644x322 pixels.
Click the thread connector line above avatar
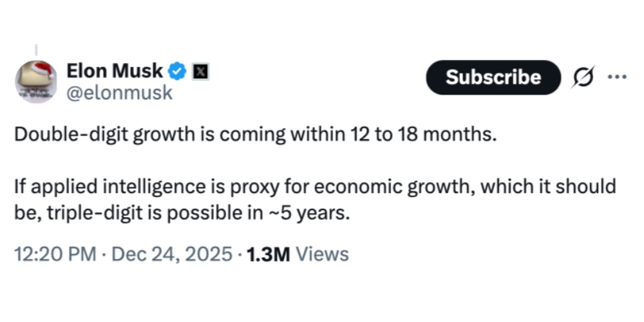click(36, 50)
